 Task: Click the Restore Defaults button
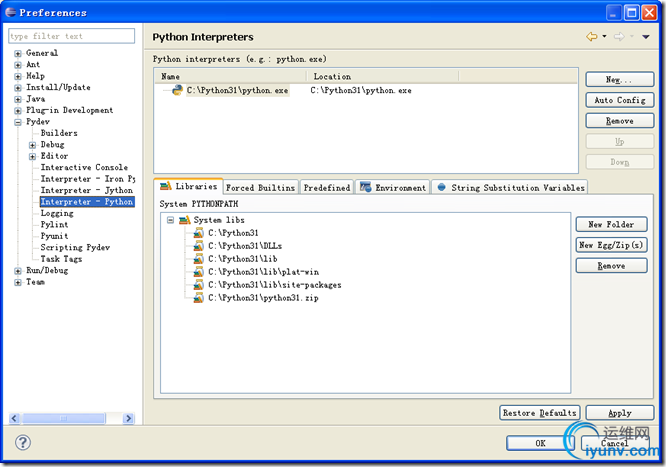pos(539,413)
